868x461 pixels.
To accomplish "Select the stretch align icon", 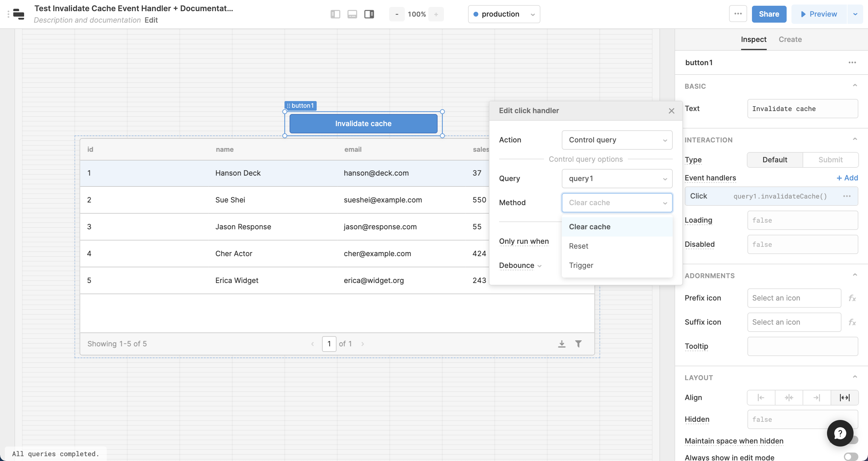I will point(844,398).
